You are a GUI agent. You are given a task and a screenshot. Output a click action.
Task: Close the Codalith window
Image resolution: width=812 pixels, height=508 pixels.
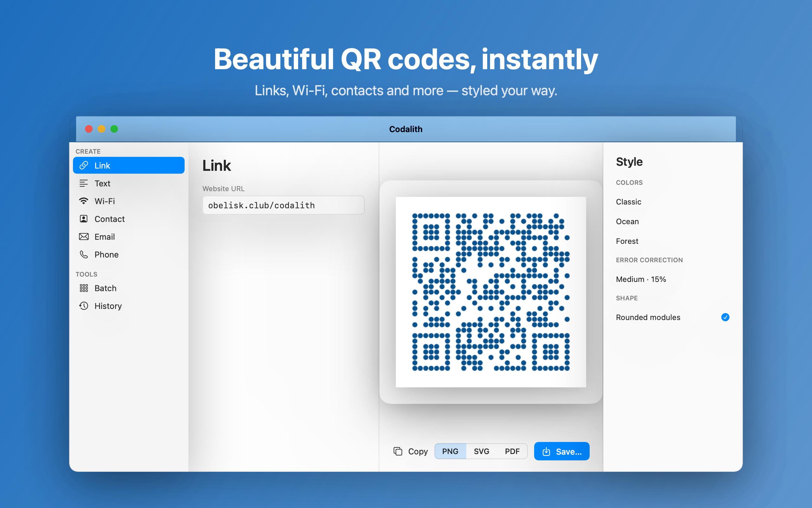click(x=89, y=129)
